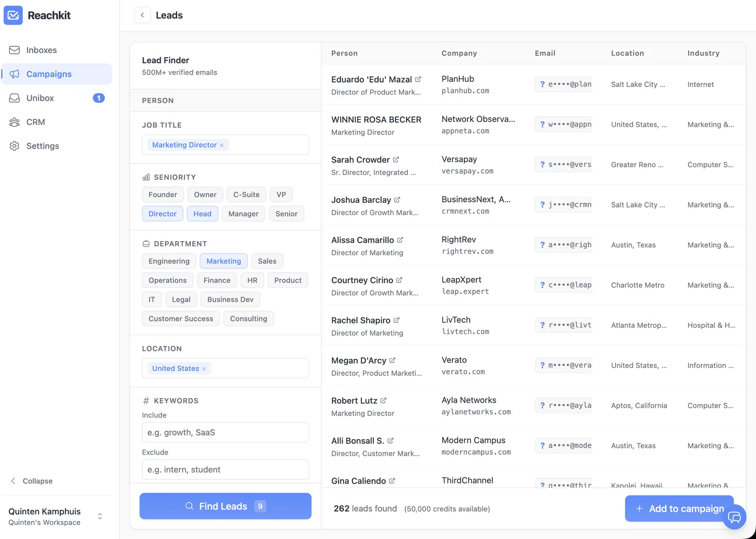Click the Reachkit logo icon
Image resolution: width=756 pixels, height=539 pixels.
pos(13,15)
